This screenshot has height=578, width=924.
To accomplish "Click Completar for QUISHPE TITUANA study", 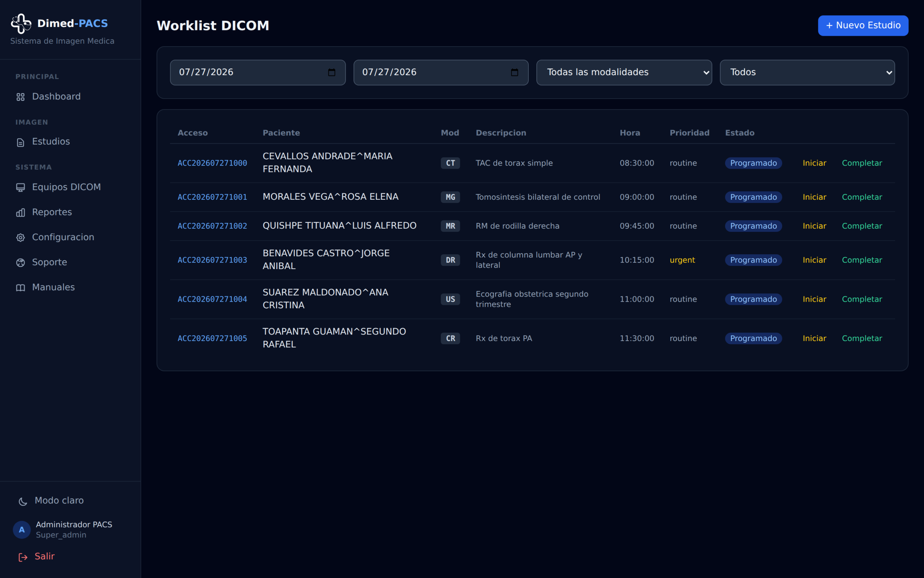I will pos(862,226).
